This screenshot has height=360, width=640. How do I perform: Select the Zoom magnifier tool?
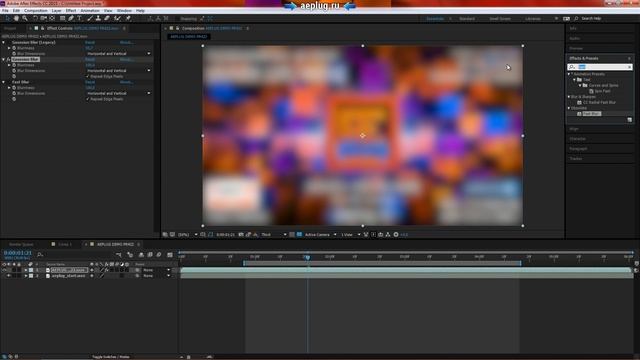[x=25, y=18]
